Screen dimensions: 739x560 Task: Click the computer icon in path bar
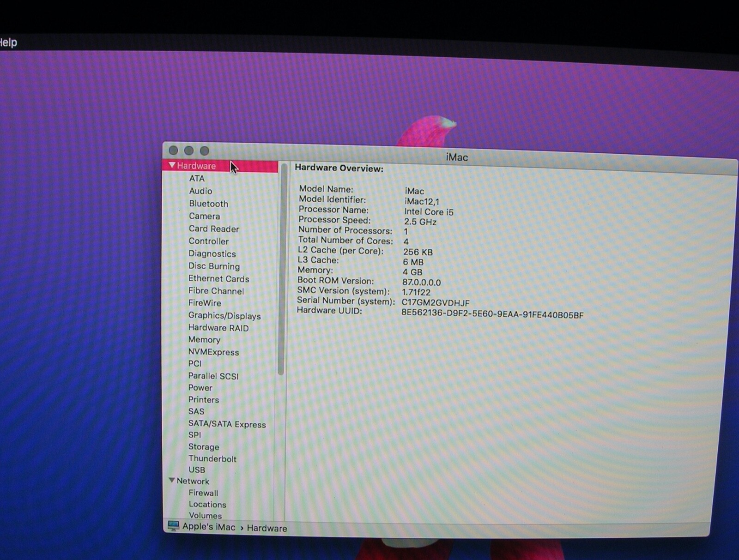click(x=173, y=526)
